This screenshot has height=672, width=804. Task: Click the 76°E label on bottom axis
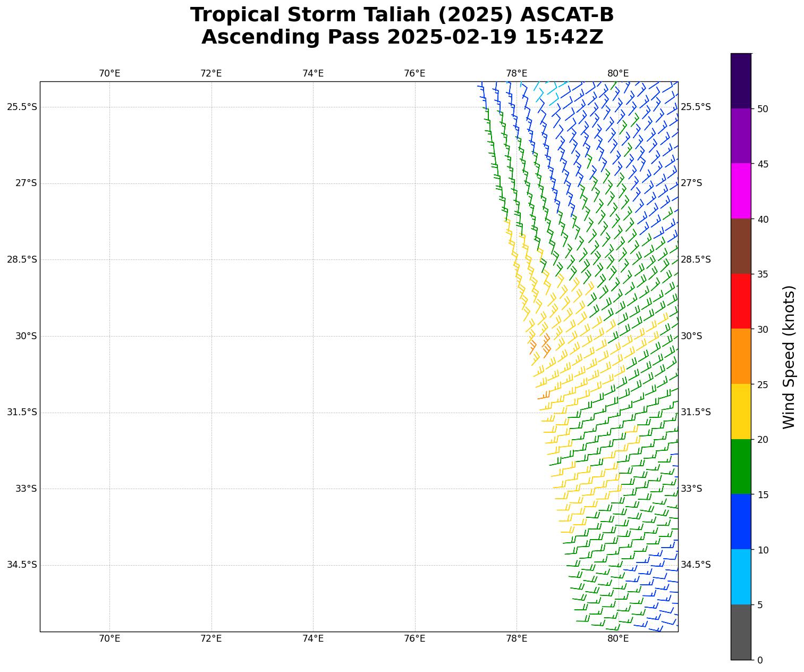click(x=414, y=639)
